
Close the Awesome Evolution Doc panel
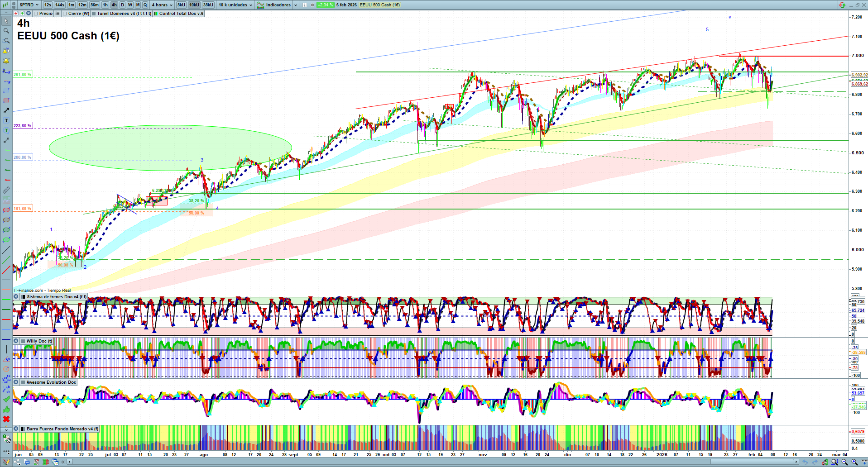point(16,382)
